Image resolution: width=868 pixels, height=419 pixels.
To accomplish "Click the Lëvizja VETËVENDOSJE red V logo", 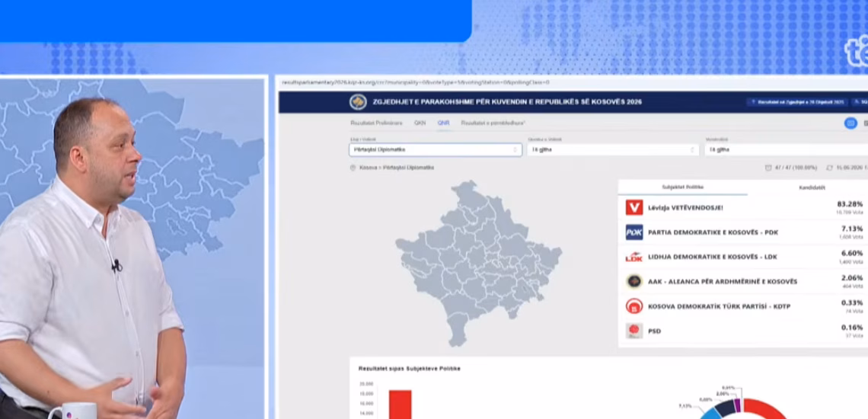I will [633, 208].
